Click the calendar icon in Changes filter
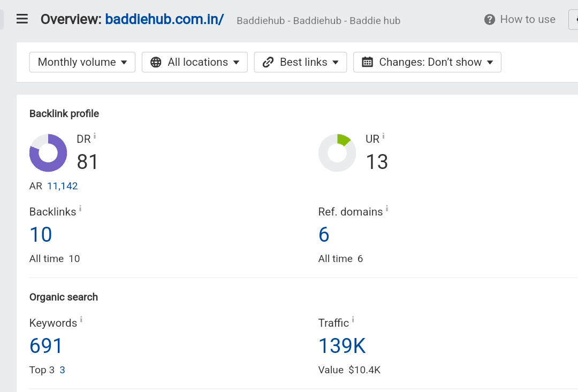 coord(367,62)
